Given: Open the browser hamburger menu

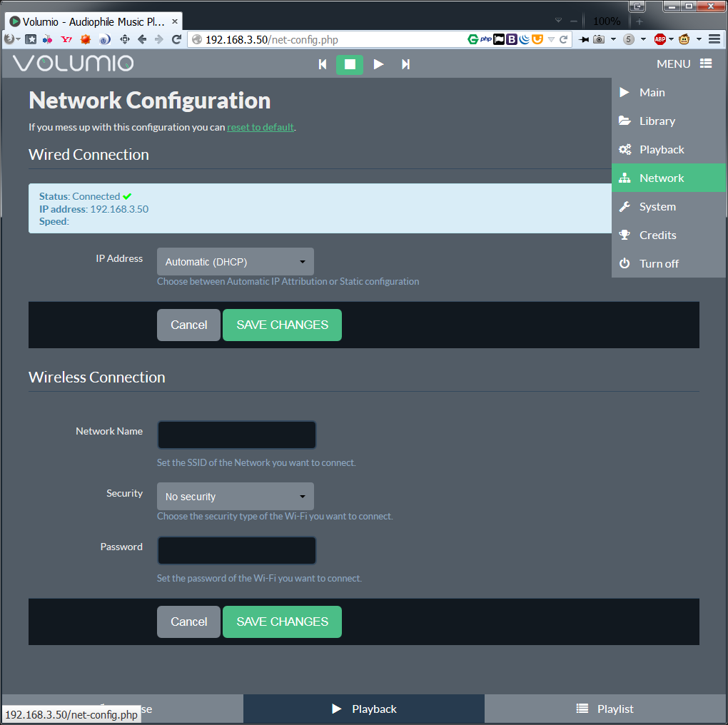Looking at the screenshot, I should 714,39.
